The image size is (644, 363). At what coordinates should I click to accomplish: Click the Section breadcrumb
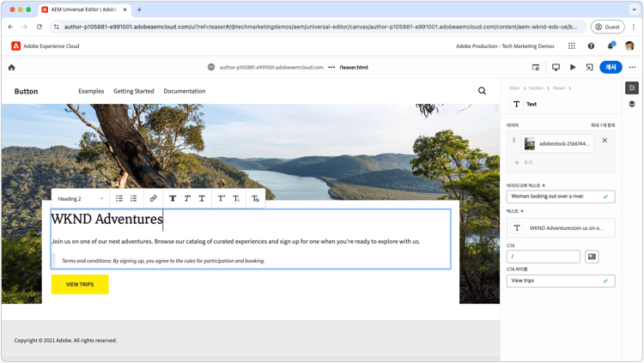(x=536, y=88)
